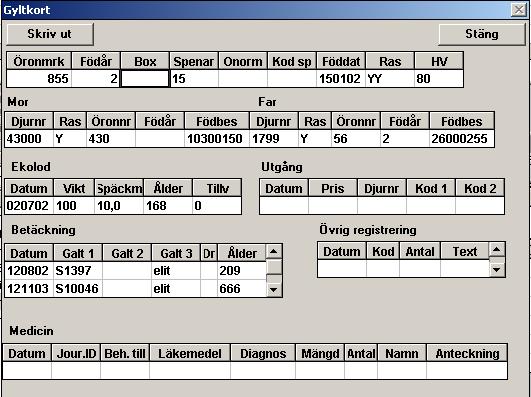Click Ekolod Datum value 020702
The image size is (531, 397).
[x=29, y=206]
